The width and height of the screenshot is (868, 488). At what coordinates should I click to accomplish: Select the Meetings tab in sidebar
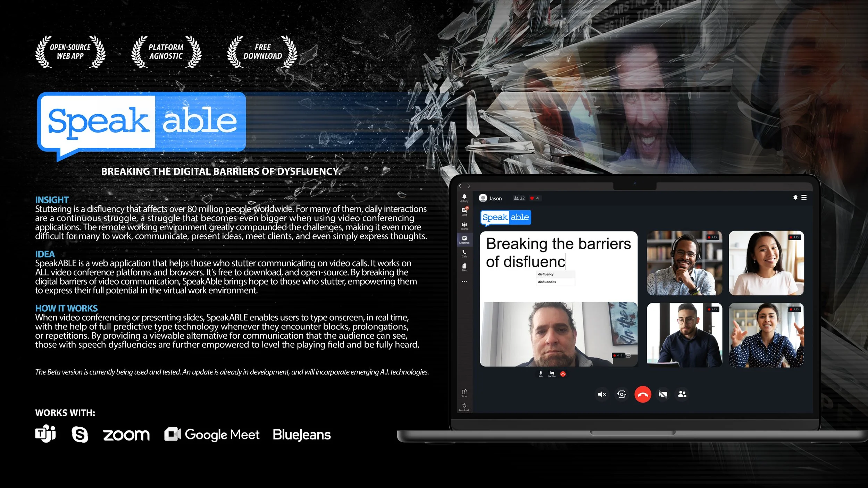(x=464, y=239)
